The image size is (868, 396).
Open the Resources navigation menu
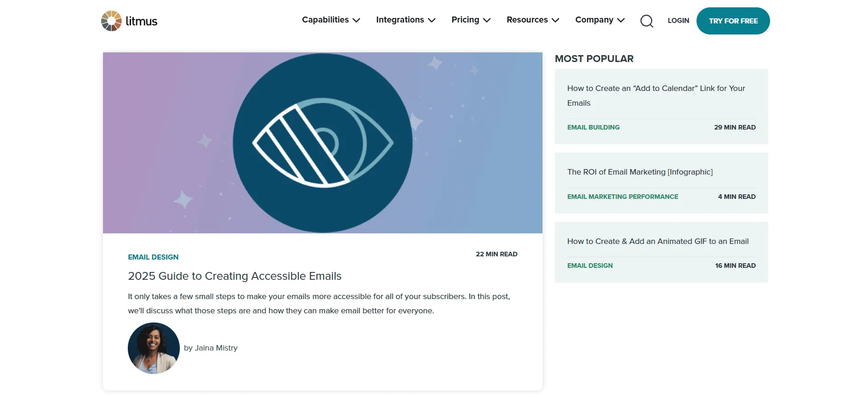point(532,20)
